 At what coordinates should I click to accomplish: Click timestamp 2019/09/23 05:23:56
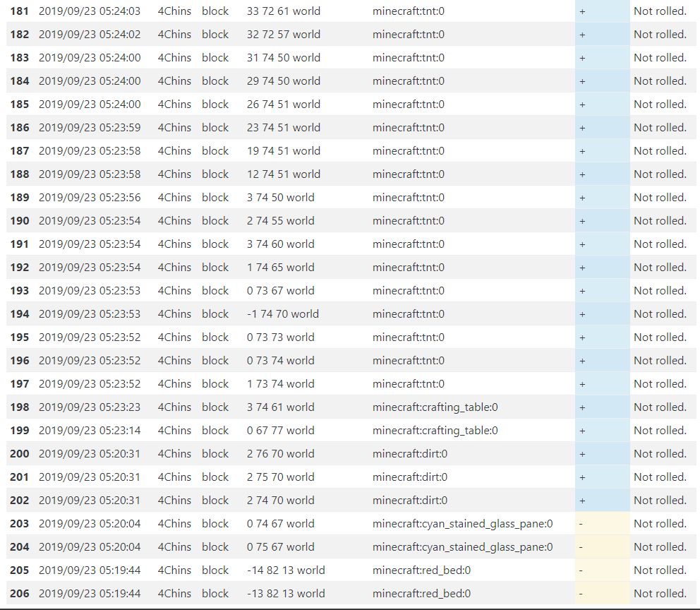90,198
